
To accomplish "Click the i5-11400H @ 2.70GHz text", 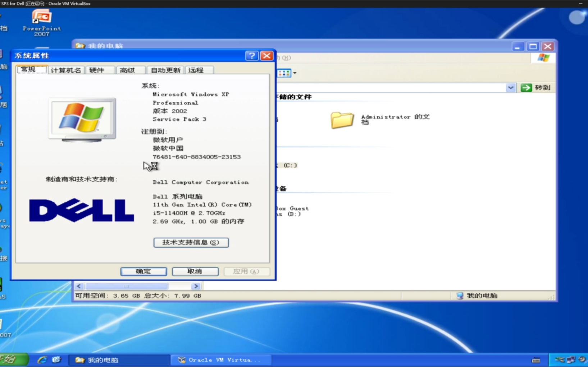I will 189,213.
